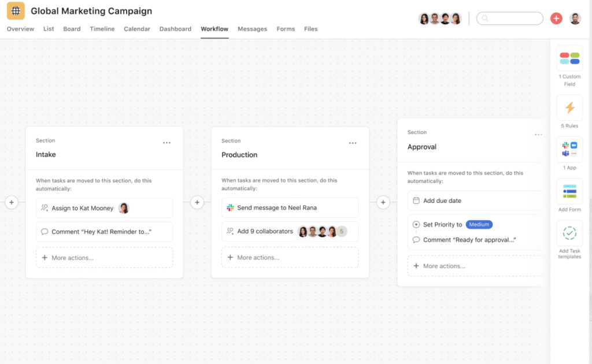Screen dimensions: 592x364
Task: Switch to the Timeline tab
Action: 102,29
